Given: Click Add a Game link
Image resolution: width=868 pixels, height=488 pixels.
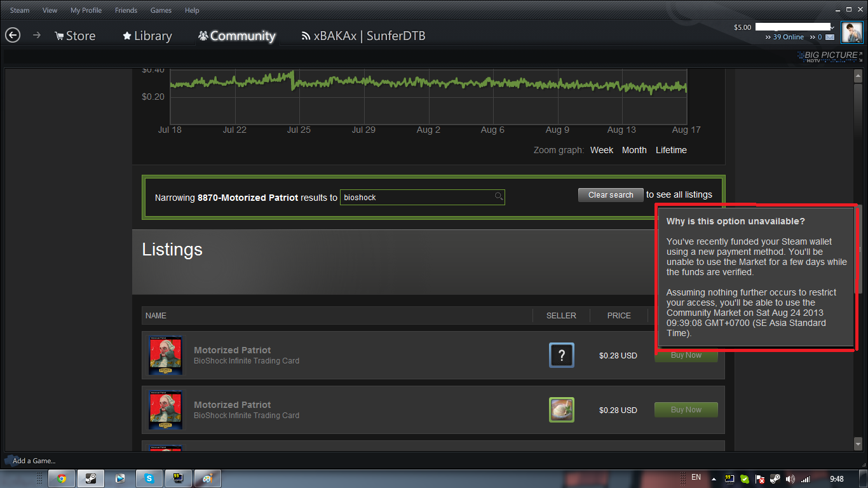Looking at the screenshot, I should (34, 461).
